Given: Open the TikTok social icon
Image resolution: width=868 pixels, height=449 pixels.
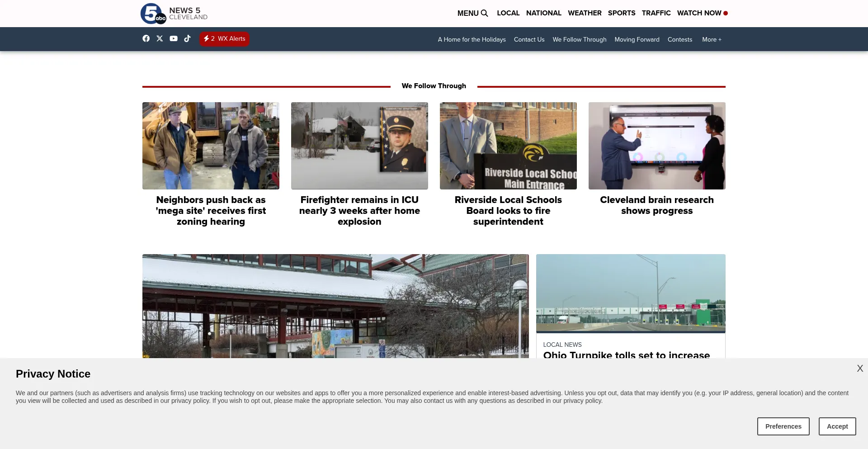Looking at the screenshot, I should (187, 38).
